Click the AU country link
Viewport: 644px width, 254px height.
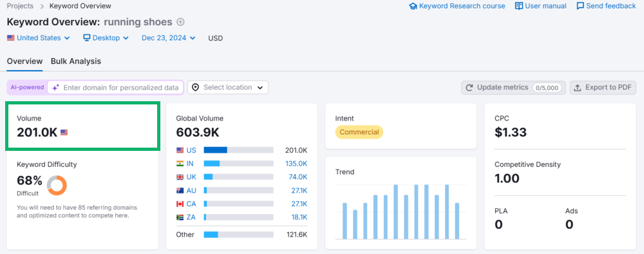point(191,191)
